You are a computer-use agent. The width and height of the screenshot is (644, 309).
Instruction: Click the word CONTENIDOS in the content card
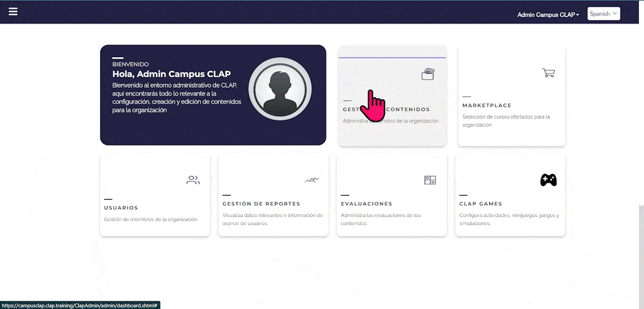pyautogui.click(x=408, y=109)
